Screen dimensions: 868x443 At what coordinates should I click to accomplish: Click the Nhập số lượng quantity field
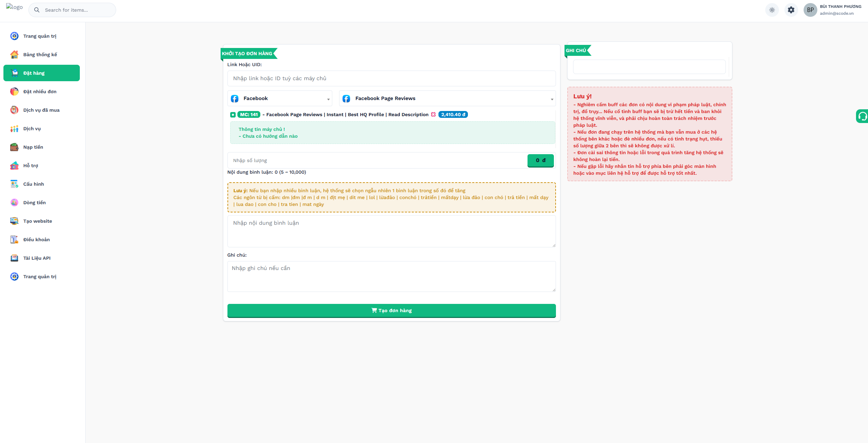377,160
